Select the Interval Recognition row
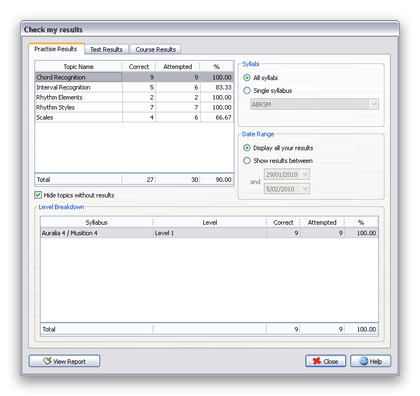 134,87
